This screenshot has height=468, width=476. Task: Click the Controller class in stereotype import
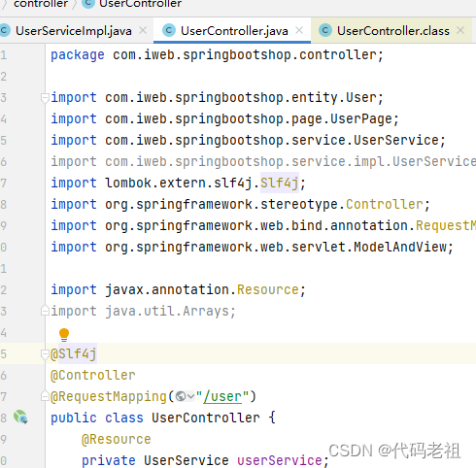point(385,204)
